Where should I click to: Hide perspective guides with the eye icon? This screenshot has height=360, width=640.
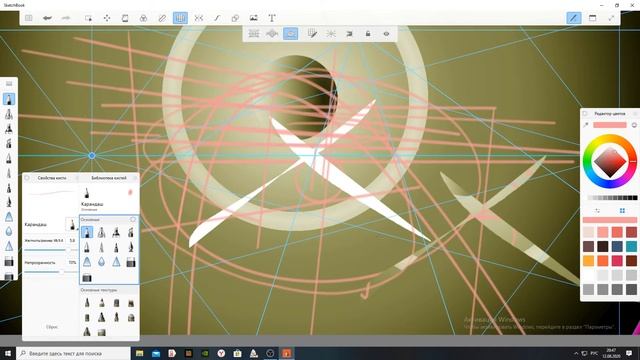click(386, 34)
